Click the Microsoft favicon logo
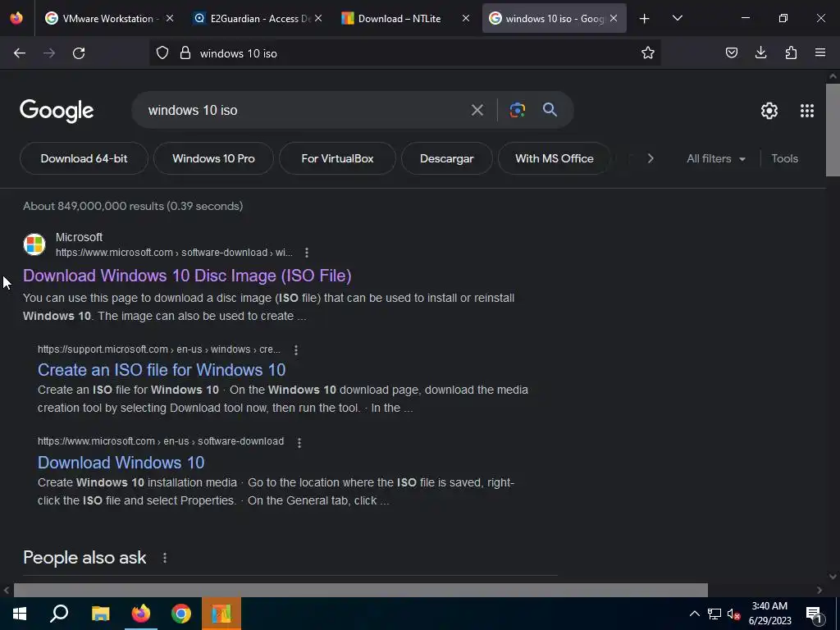The height and width of the screenshot is (630, 840). point(34,244)
